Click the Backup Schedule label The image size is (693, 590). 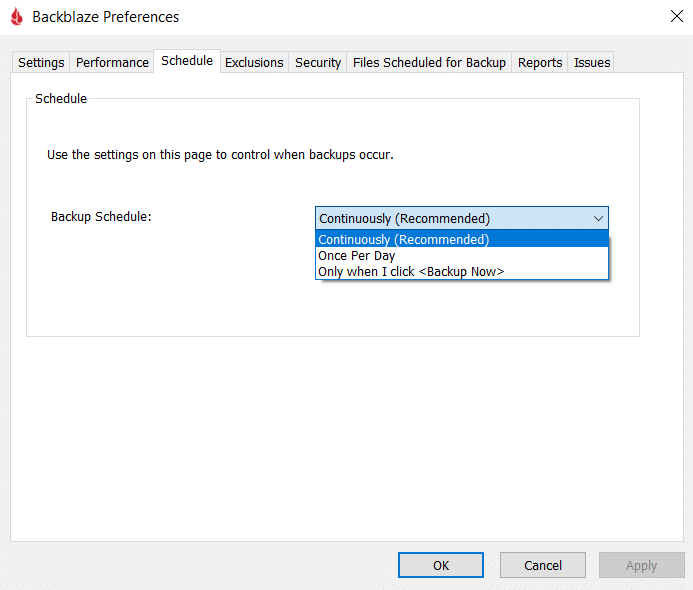[x=101, y=217]
